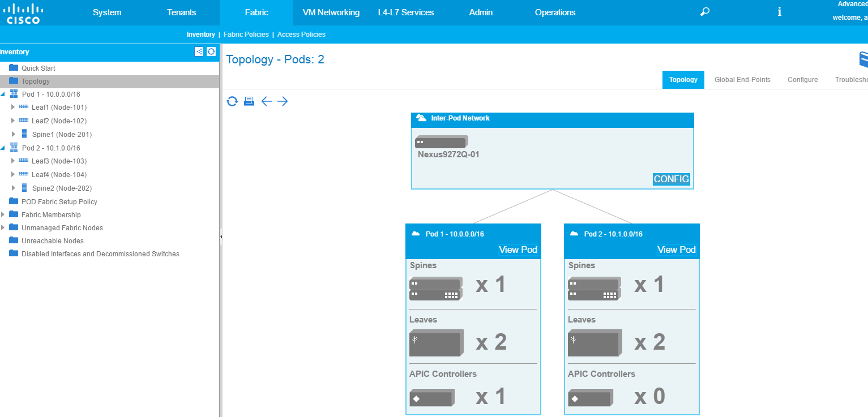
Task: Click the back arrow in topology toolbar
Action: pyautogui.click(x=266, y=101)
